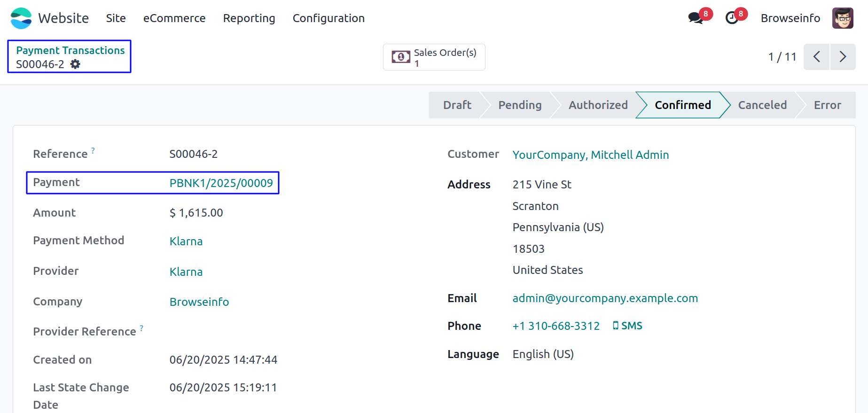The width and height of the screenshot is (868, 413).
Task: Click phone number +1 310-668-3312
Action: pos(556,326)
